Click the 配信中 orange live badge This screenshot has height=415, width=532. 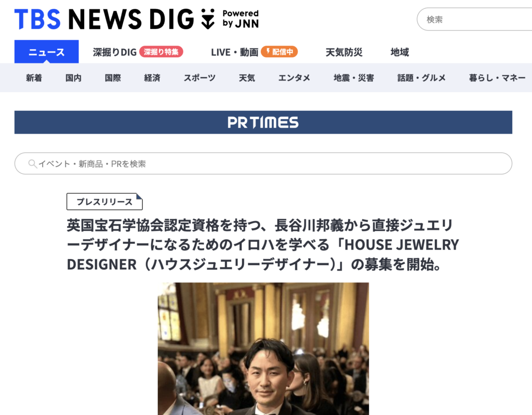click(x=279, y=51)
